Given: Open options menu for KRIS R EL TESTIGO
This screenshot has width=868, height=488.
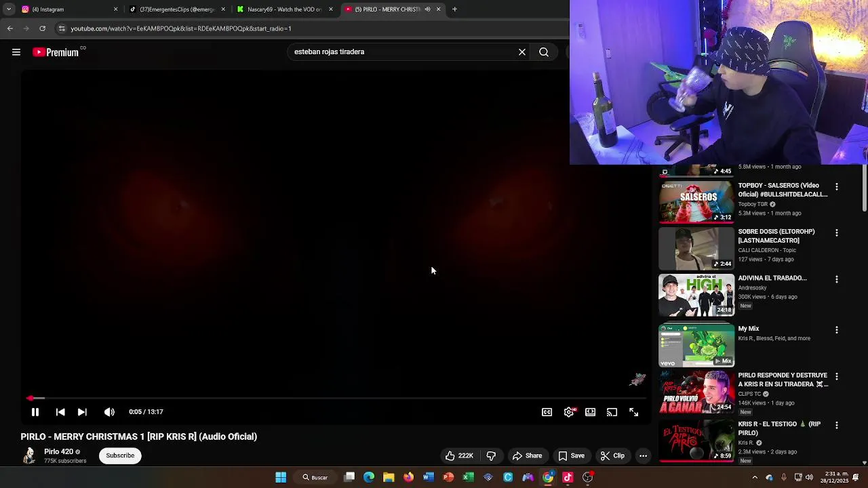Looking at the screenshot, I should pos(836,425).
